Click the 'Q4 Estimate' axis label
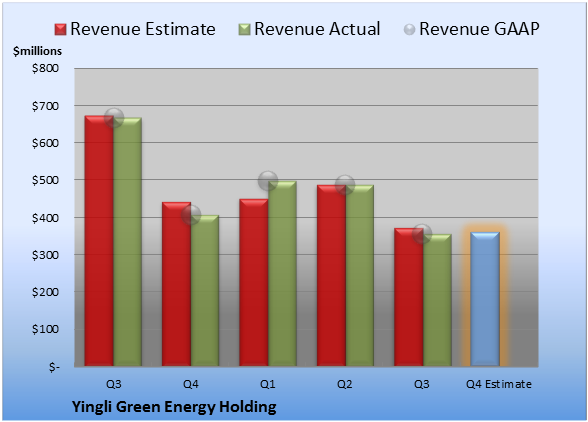 click(x=499, y=384)
